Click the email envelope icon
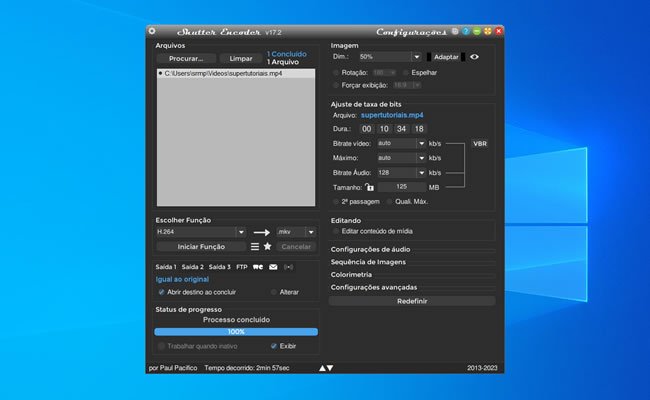650x400 pixels. (x=273, y=267)
